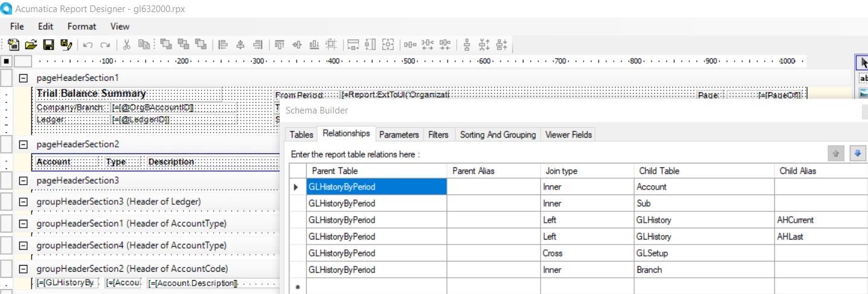Create a new report with toolbar icon

click(x=14, y=45)
